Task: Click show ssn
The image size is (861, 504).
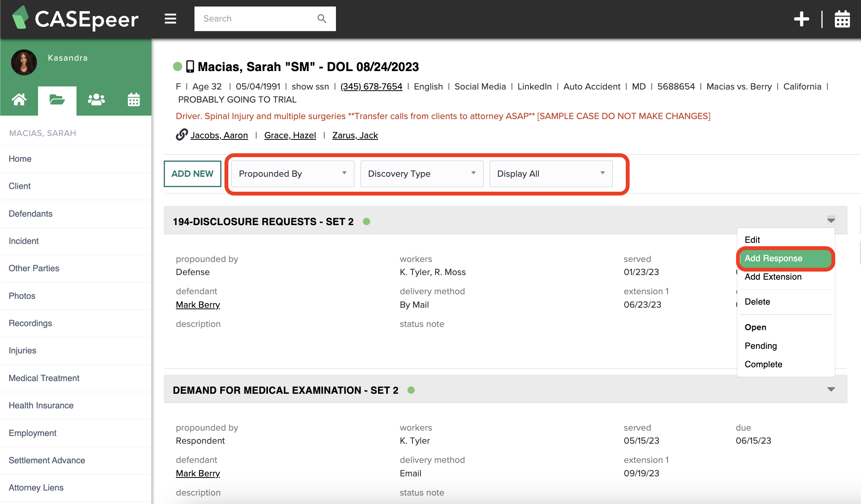Action: pyautogui.click(x=310, y=86)
